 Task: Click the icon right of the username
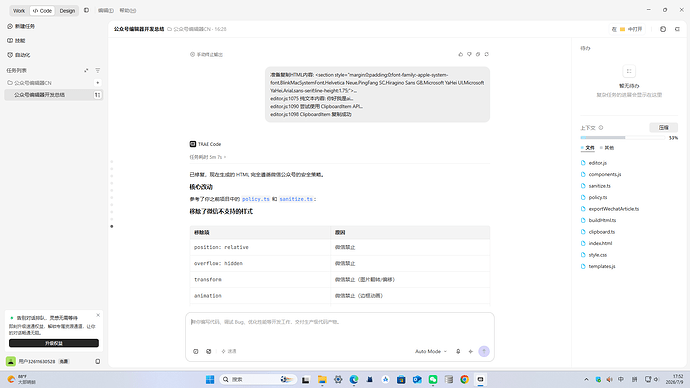(x=98, y=361)
